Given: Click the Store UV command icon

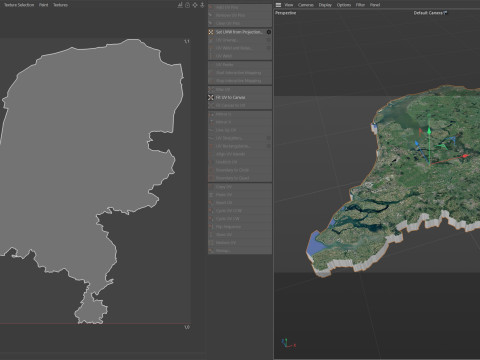Looking at the screenshot, I should pyautogui.click(x=211, y=235).
